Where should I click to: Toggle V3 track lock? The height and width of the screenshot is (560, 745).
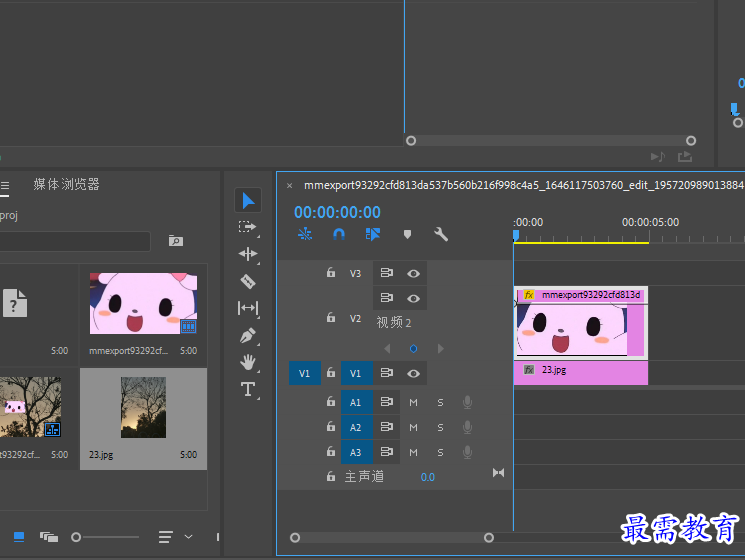(x=331, y=273)
